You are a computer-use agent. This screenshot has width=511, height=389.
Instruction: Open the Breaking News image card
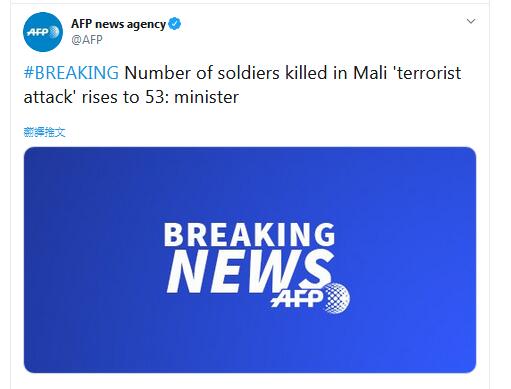tap(250, 260)
